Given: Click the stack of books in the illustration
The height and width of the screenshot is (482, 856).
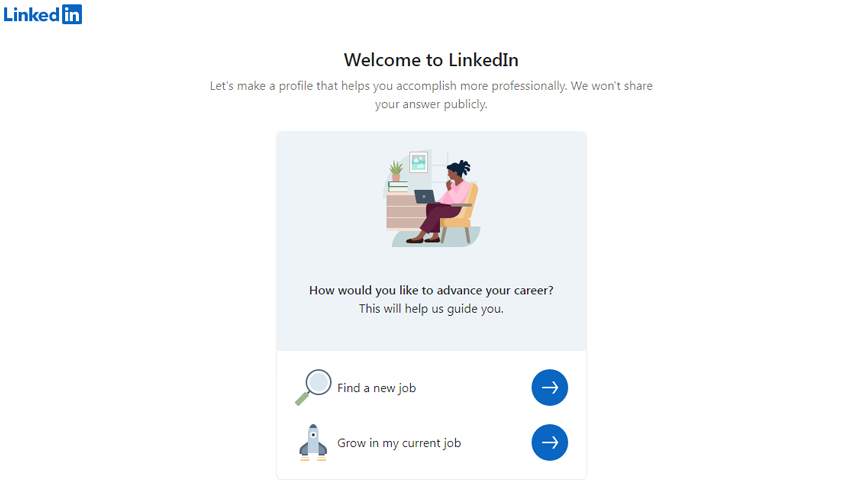Looking at the screenshot, I should (398, 187).
